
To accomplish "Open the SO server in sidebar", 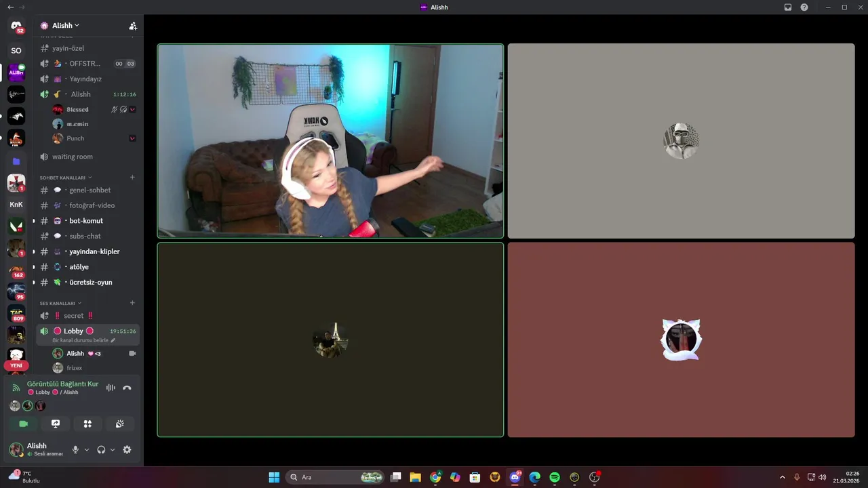I will pos(16,50).
